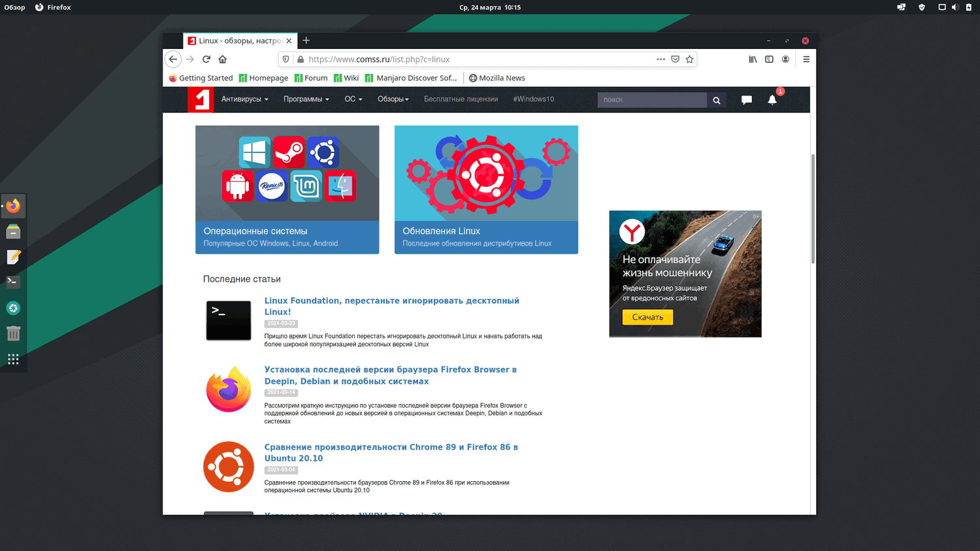
Task: Open the Forum bookmark
Action: [x=311, y=78]
